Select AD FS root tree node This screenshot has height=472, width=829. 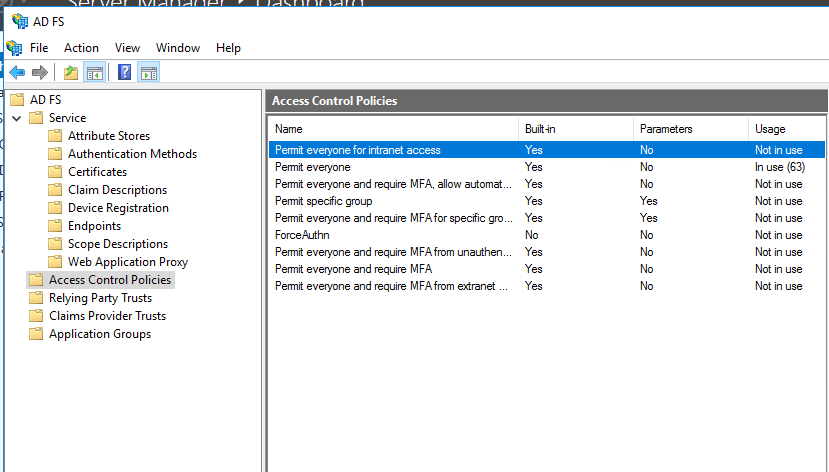[45, 99]
